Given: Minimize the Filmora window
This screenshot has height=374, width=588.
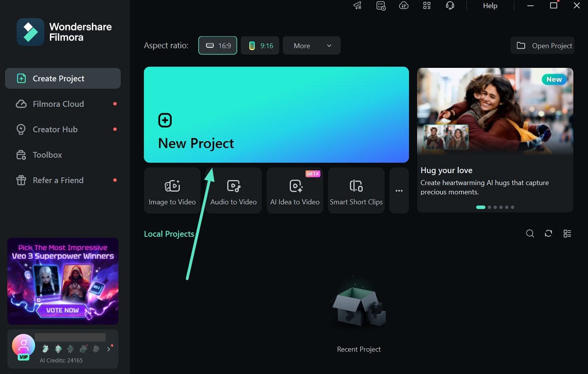Looking at the screenshot, I should pos(531,6).
